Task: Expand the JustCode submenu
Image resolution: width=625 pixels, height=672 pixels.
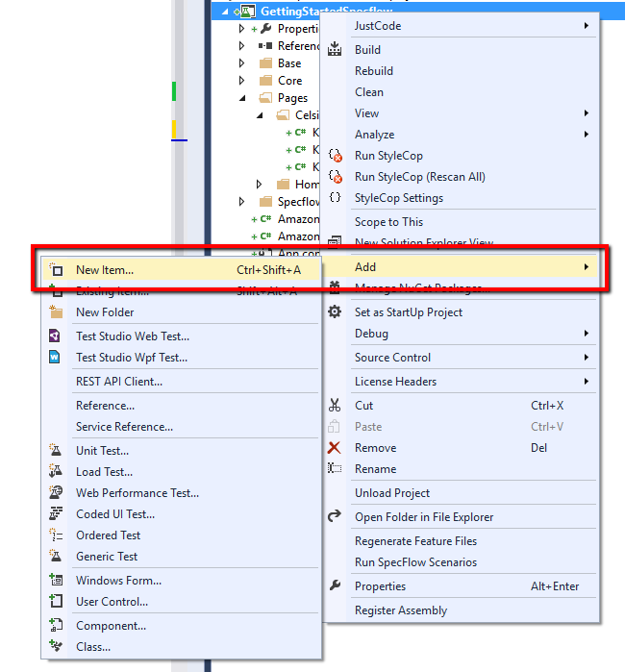Action: click(587, 26)
